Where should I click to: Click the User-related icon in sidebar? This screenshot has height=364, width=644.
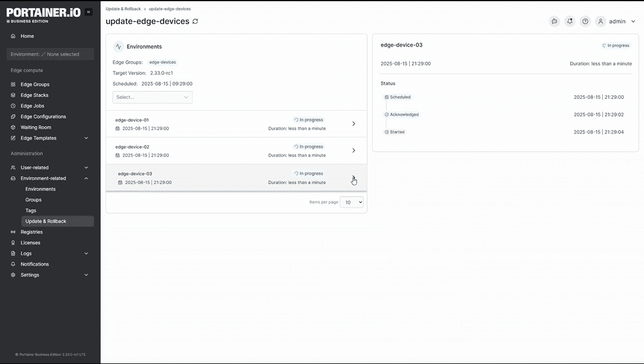tap(13, 168)
